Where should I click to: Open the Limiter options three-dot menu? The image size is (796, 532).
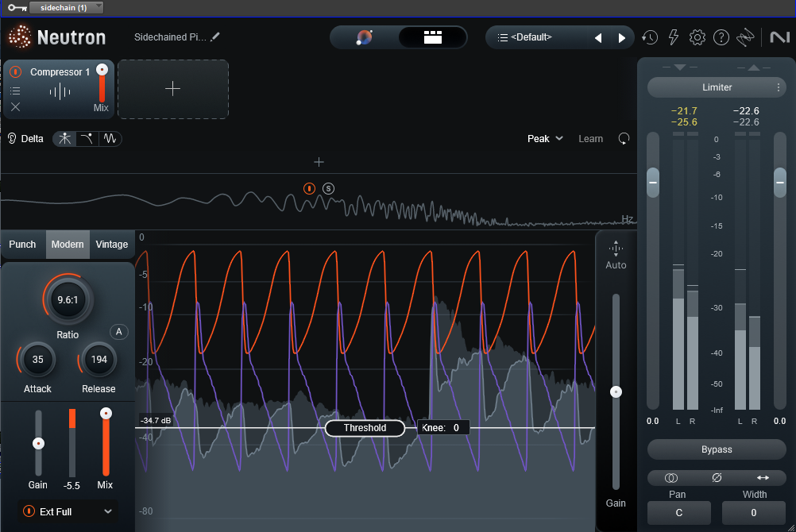(x=779, y=87)
